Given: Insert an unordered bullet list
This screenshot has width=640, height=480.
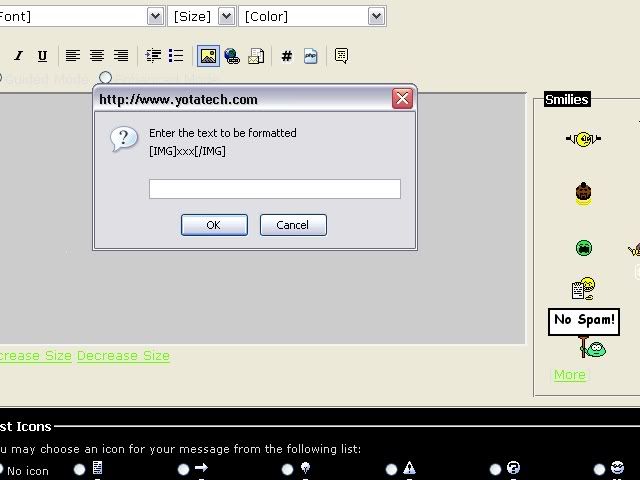Looking at the screenshot, I should 176,56.
